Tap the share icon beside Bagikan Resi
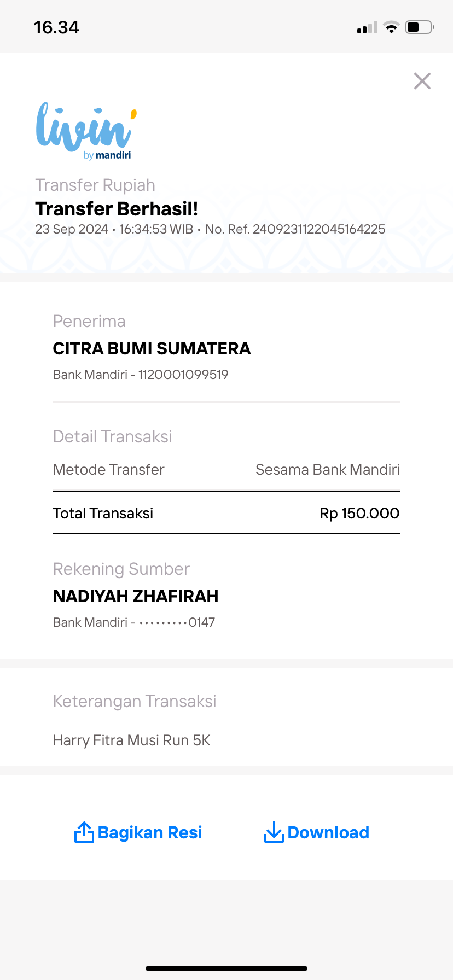This screenshot has width=453, height=980. click(x=84, y=832)
